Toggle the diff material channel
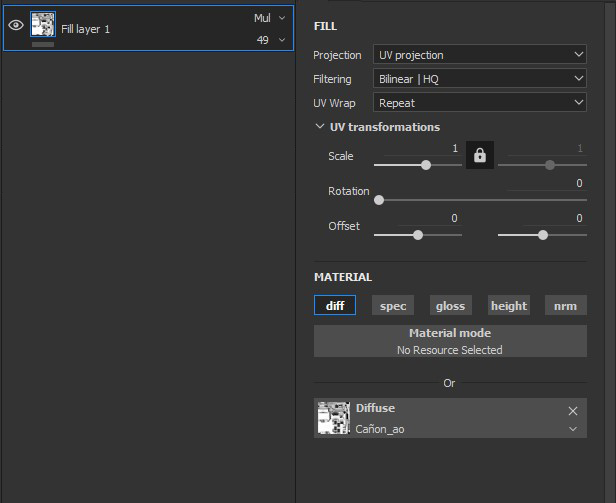 [x=335, y=306]
